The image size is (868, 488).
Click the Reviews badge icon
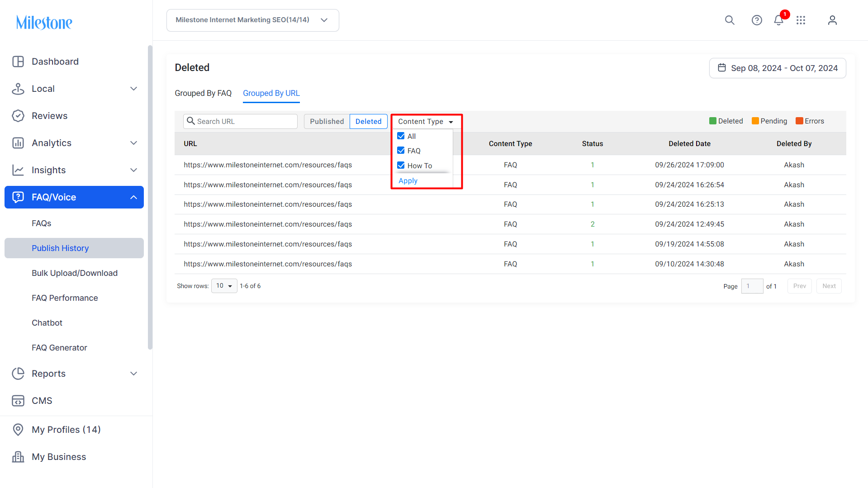[x=18, y=116]
